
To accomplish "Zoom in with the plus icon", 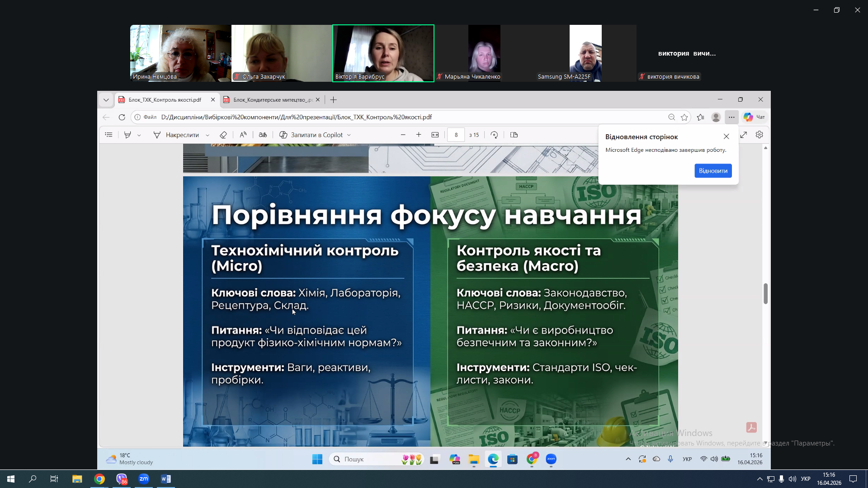I will pyautogui.click(x=419, y=135).
